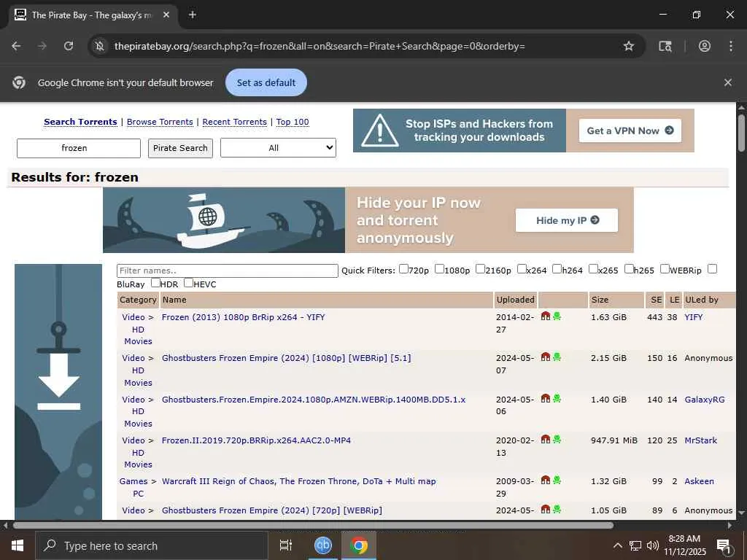Bookmark this page with the star icon
Screen dimensions: 747x560
pyautogui.click(x=629, y=46)
